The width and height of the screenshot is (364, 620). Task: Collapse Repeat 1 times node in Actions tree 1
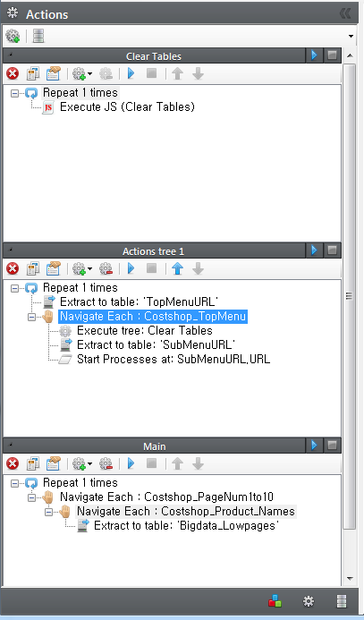[14, 288]
